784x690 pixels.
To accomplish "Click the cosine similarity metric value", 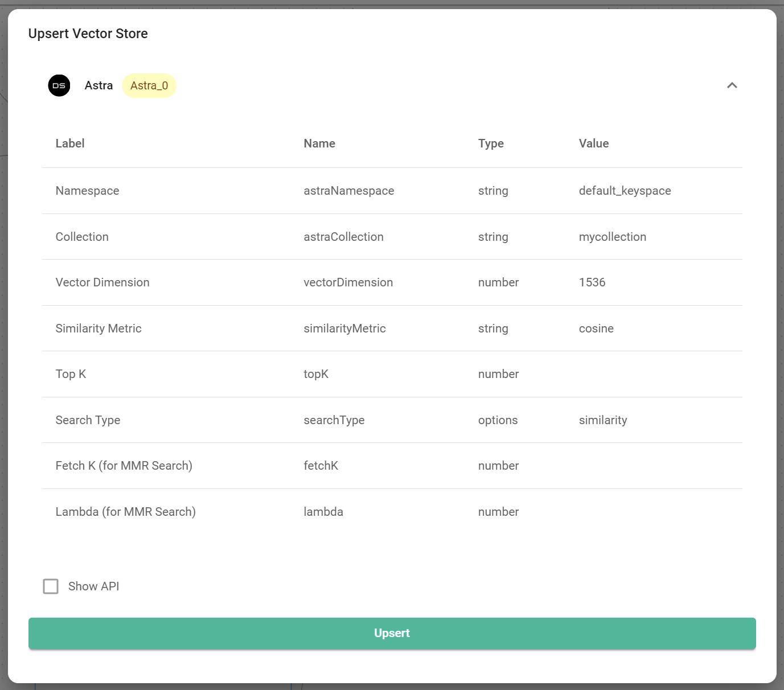I will (596, 328).
